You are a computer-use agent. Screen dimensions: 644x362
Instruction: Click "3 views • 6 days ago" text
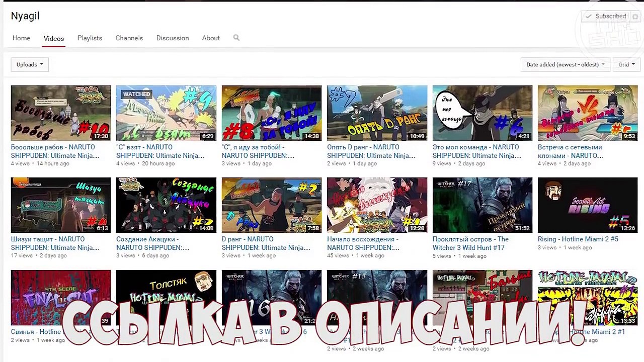(x=142, y=255)
